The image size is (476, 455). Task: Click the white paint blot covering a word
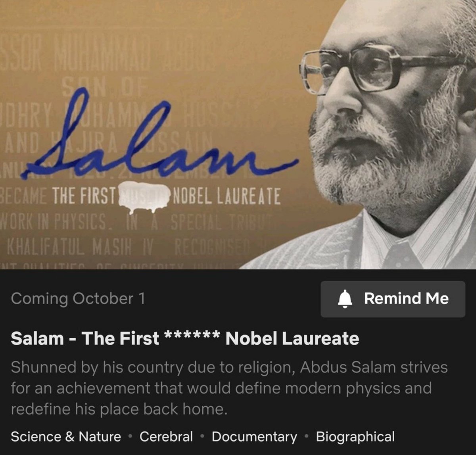point(144,197)
